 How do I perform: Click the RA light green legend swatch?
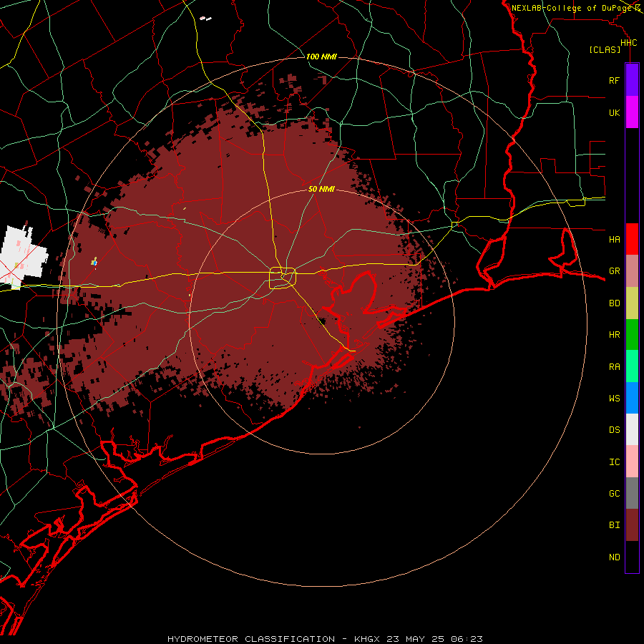coord(632,366)
